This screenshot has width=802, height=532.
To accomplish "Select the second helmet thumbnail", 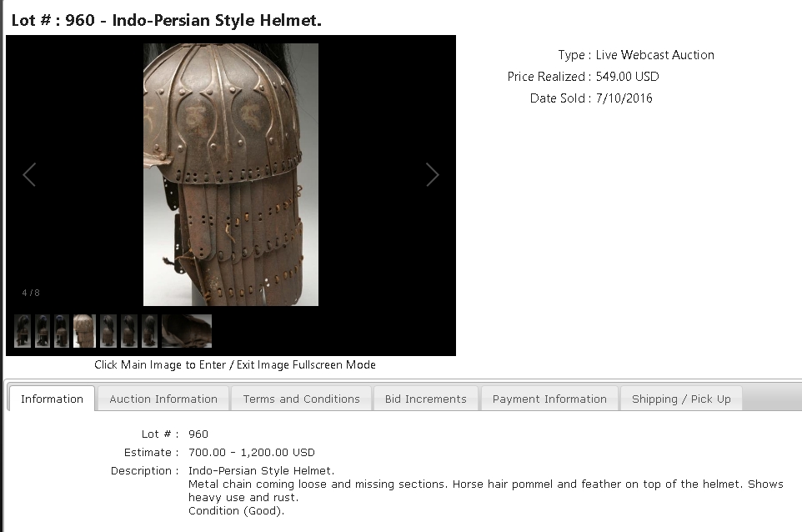I will tap(43, 331).
